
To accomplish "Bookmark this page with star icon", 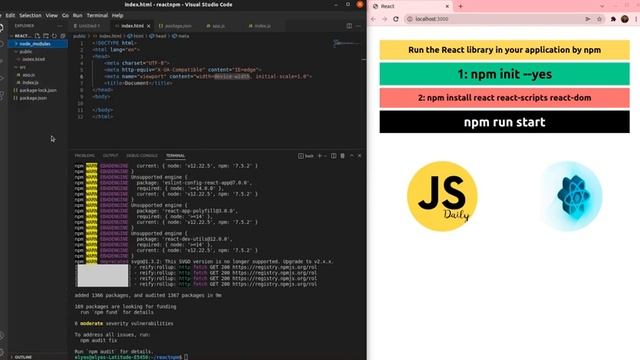I will tap(599, 19).
